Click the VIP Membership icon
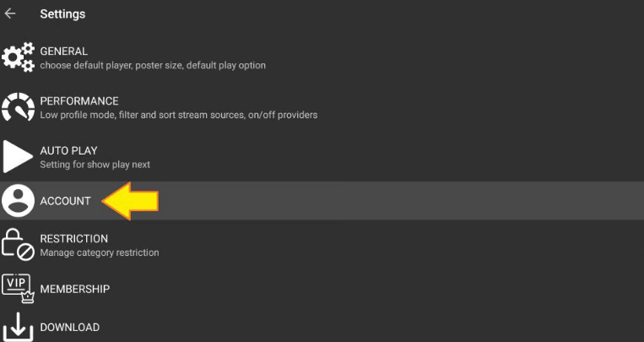The height and width of the screenshot is (342, 644). 18,286
